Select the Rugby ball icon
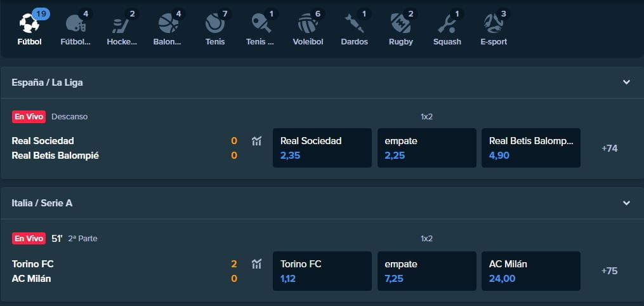Image resolution: width=644 pixels, height=306 pixels. click(400, 24)
